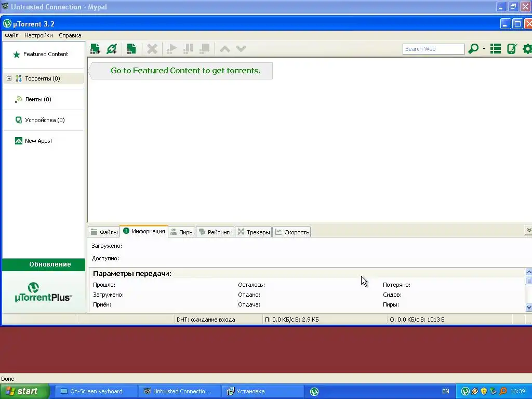
Task: Click the Windows start button
Action: pos(24,392)
